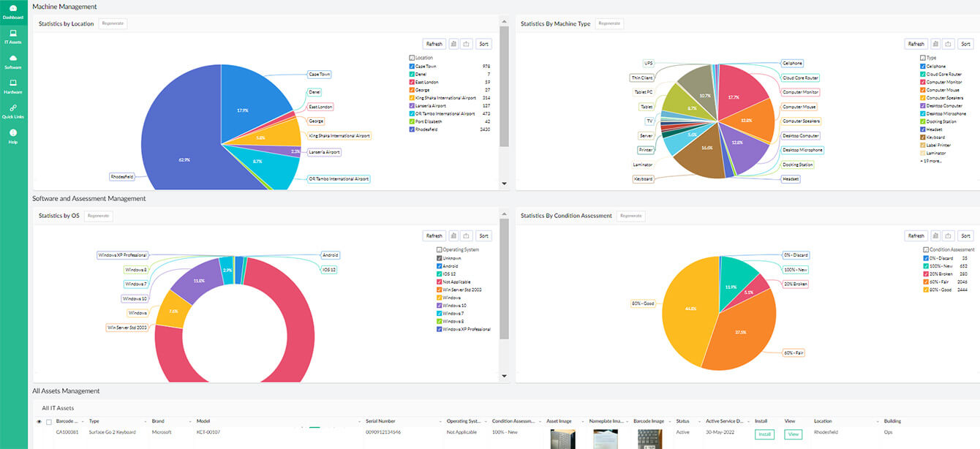Open the Status column header dropdown
Screen dimensions: 980x449
(698, 421)
